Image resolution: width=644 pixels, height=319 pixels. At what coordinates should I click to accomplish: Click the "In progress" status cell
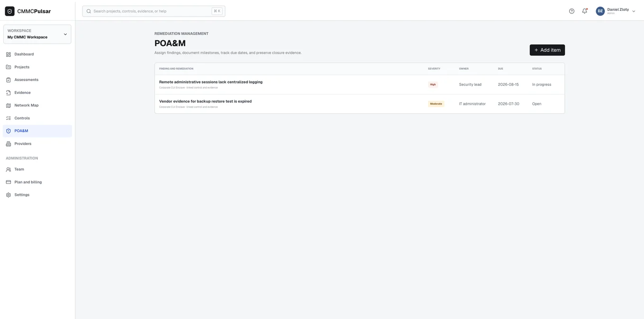[542, 85]
